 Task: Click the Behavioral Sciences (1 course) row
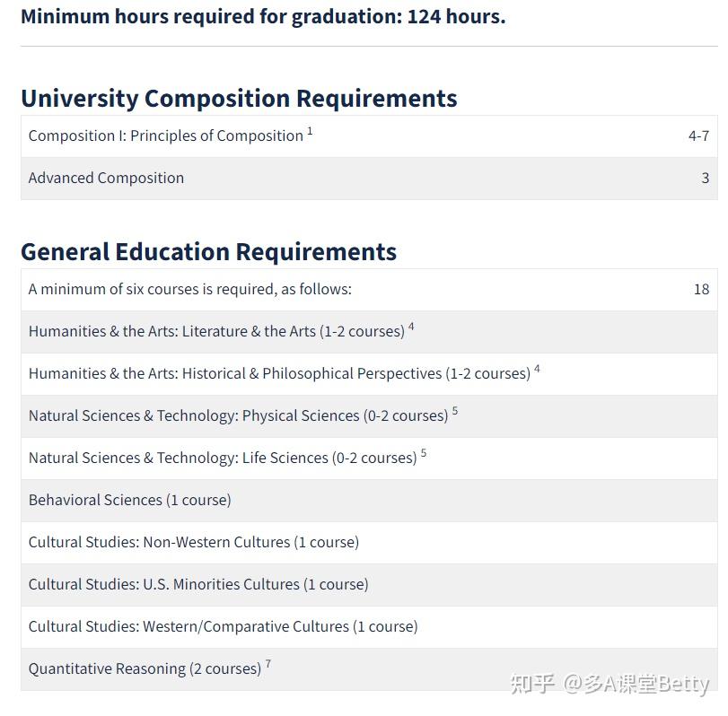[x=369, y=501]
